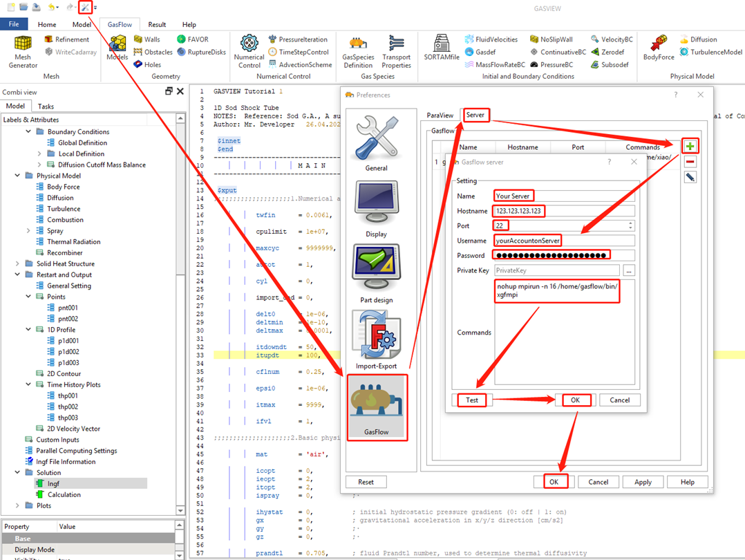Open the File menu
This screenshot has width=745, height=560.
(14, 24)
